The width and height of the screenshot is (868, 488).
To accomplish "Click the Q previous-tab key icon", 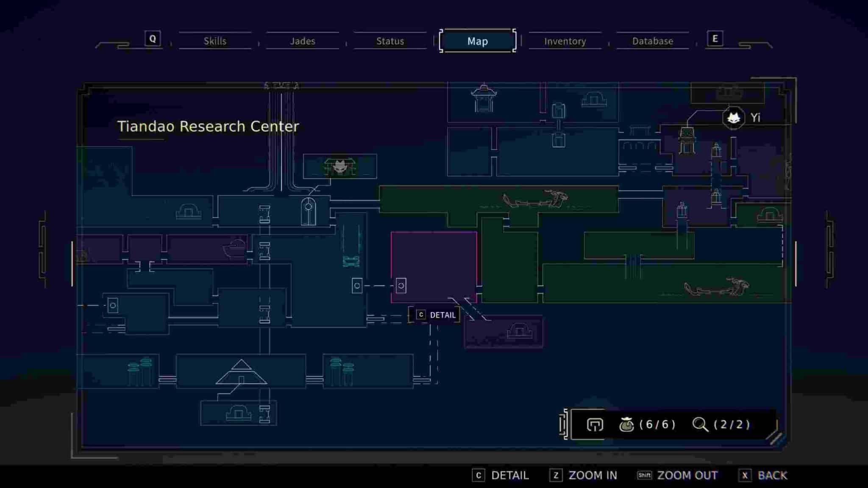I will click(153, 39).
